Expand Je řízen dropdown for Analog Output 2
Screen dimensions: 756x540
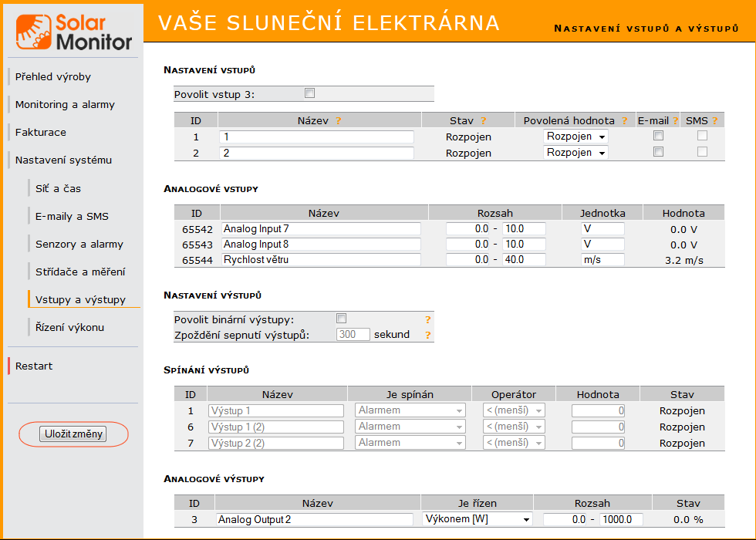[x=478, y=519]
